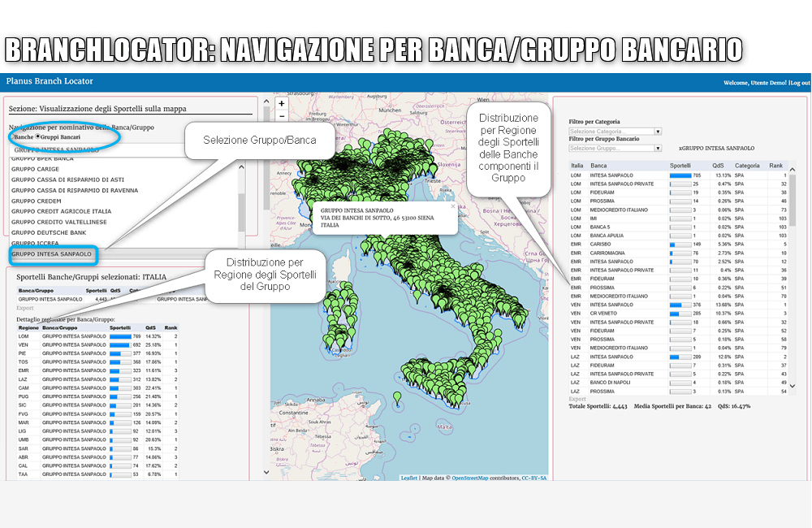The image size is (812, 528).
Task: Click the Sportelli header in the right-hand bank table
Action: (x=680, y=166)
